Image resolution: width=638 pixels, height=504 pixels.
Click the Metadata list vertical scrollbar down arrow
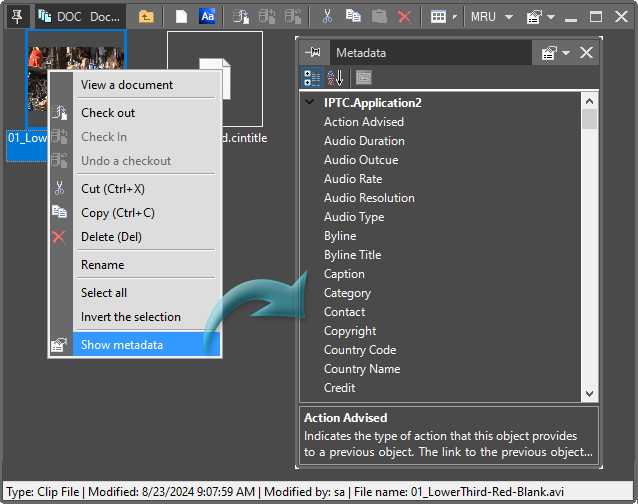coord(589,394)
